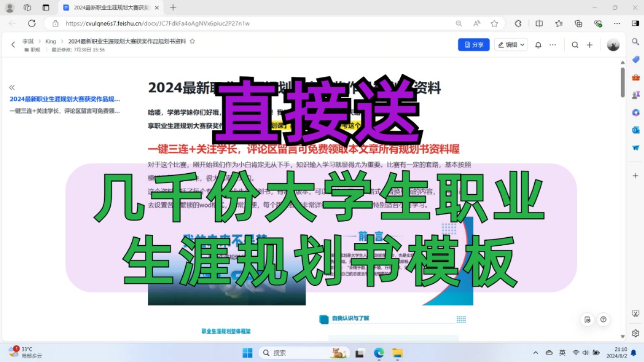Viewport: 644px width, 362px height.
Task: Open a new browser tab
Action: 173,8
